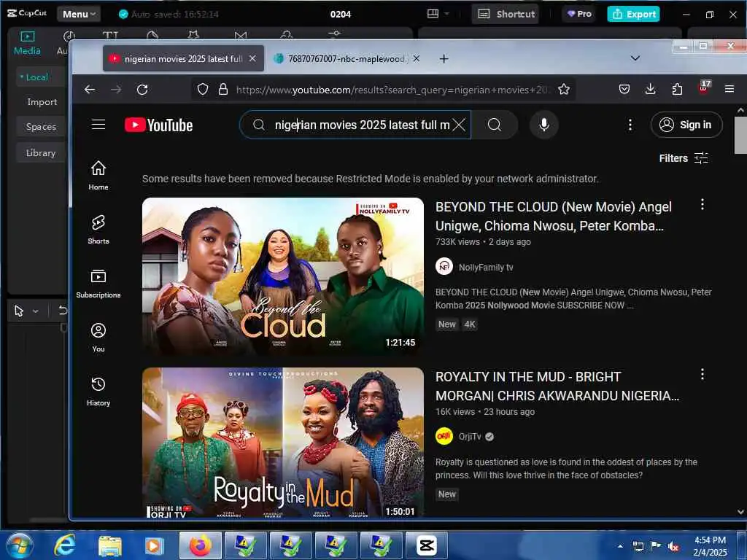
Task: Select Import in CapCut sidebar
Action: pos(42,102)
